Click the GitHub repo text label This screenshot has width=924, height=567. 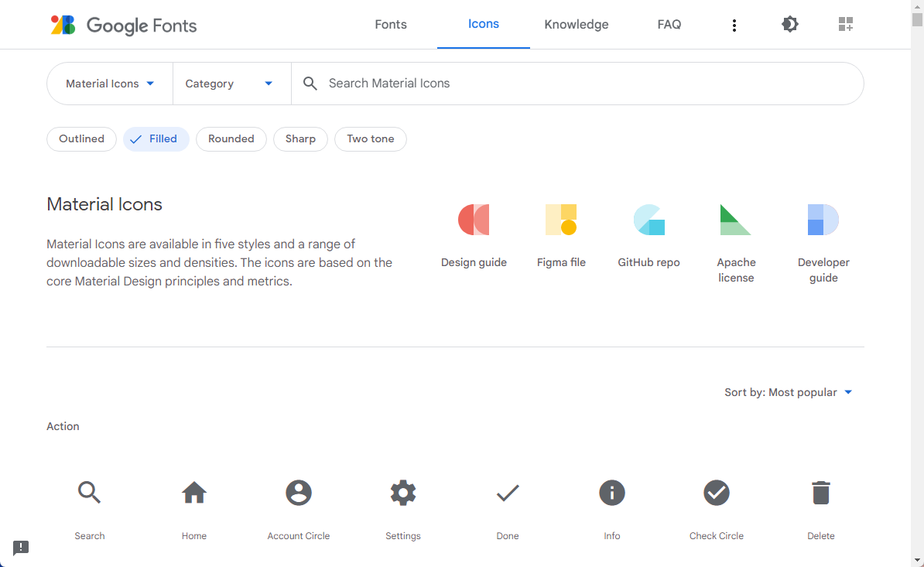tap(649, 262)
